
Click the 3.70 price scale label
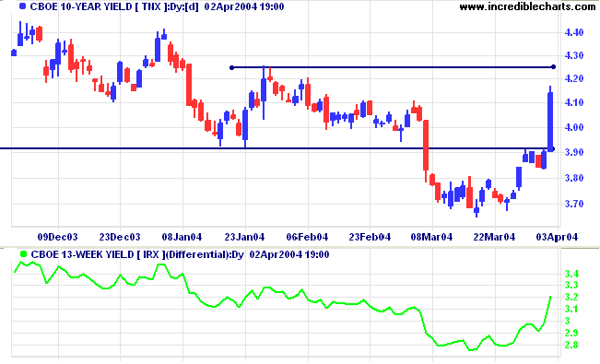coord(574,204)
